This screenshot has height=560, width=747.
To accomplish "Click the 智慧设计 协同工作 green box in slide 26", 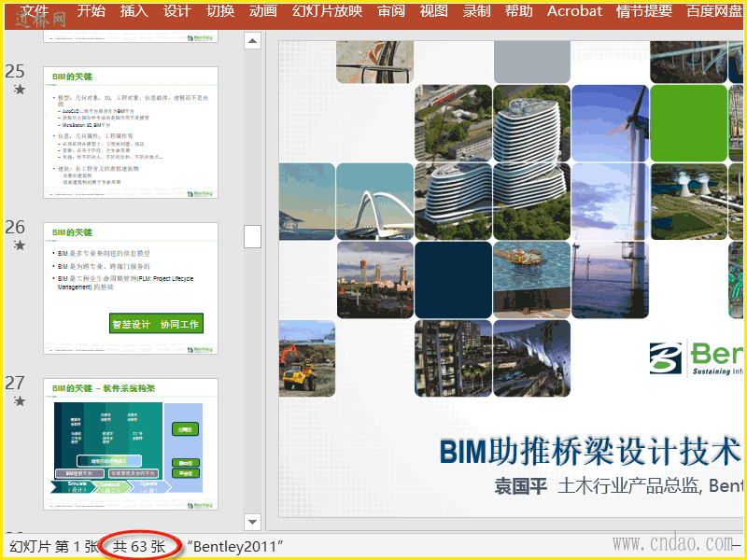I will click(x=156, y=323).
